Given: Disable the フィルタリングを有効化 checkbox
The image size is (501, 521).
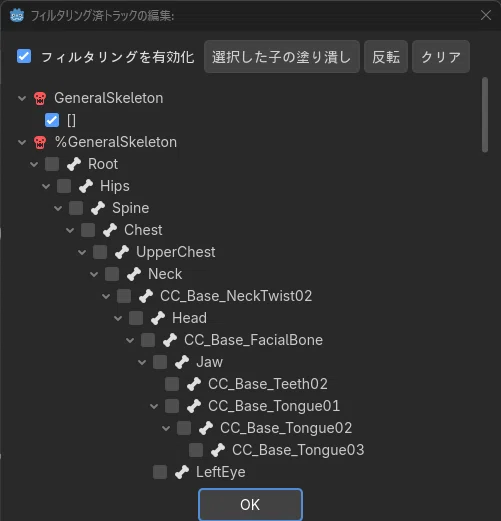Looking at the screenshot, I should (24, 56).
